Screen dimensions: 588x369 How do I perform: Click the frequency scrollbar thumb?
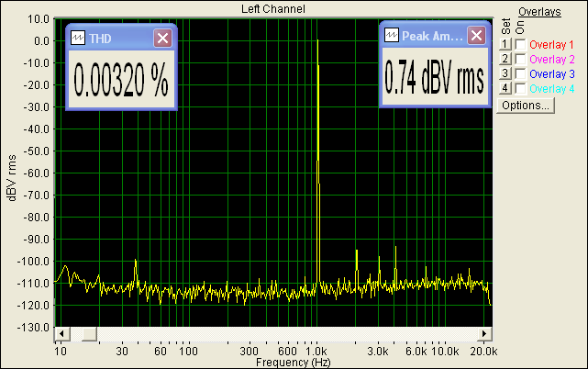pos(89,333)
